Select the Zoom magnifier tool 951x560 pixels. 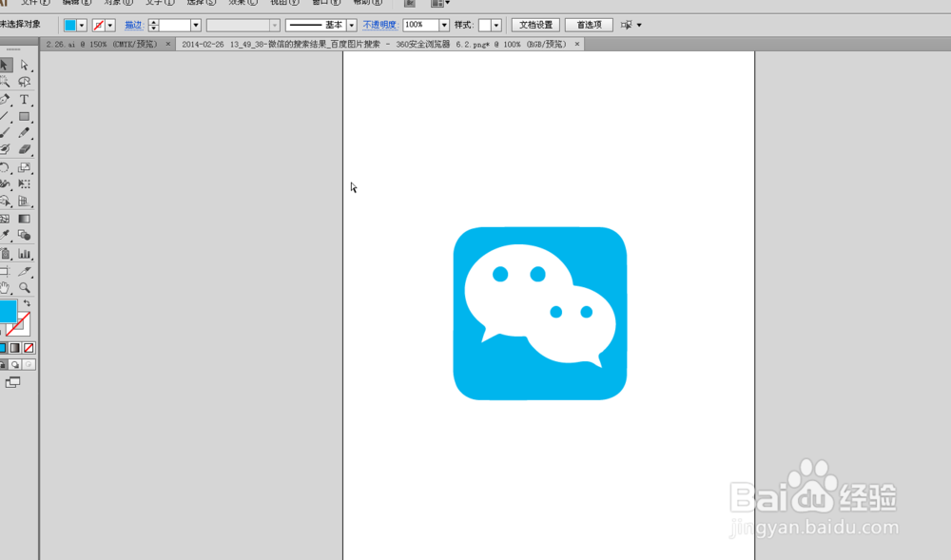pyautogui.click(x=25, y=288)
